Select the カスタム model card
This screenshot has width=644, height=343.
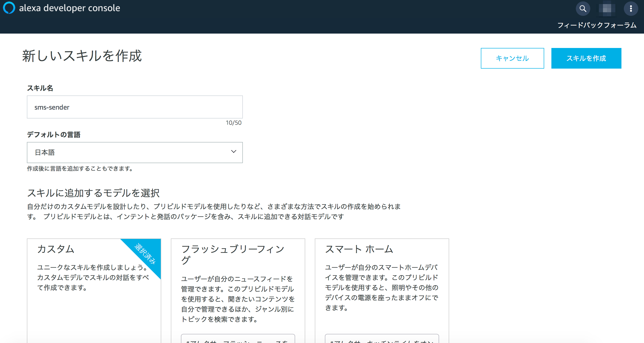[94, 291]
